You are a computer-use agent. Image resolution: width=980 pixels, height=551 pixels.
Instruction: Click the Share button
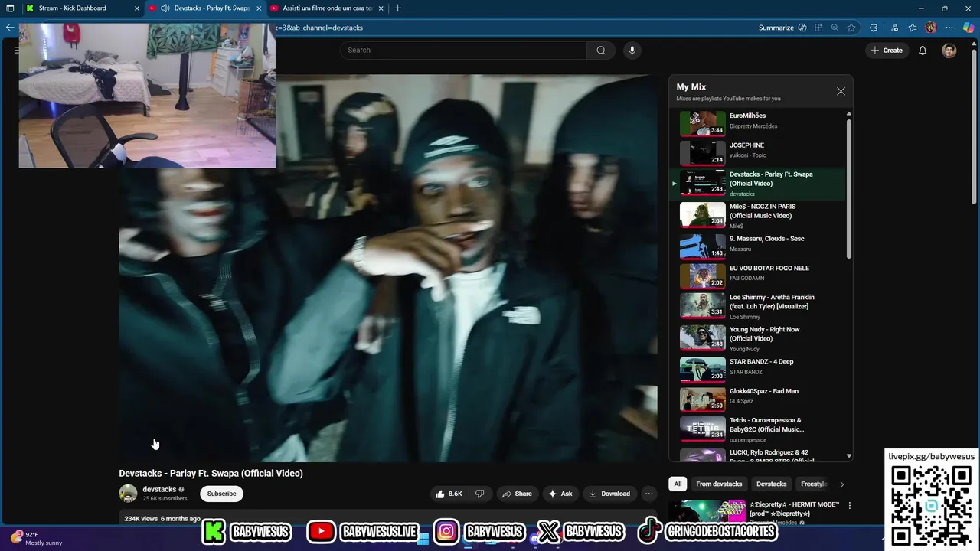(517, 494)
